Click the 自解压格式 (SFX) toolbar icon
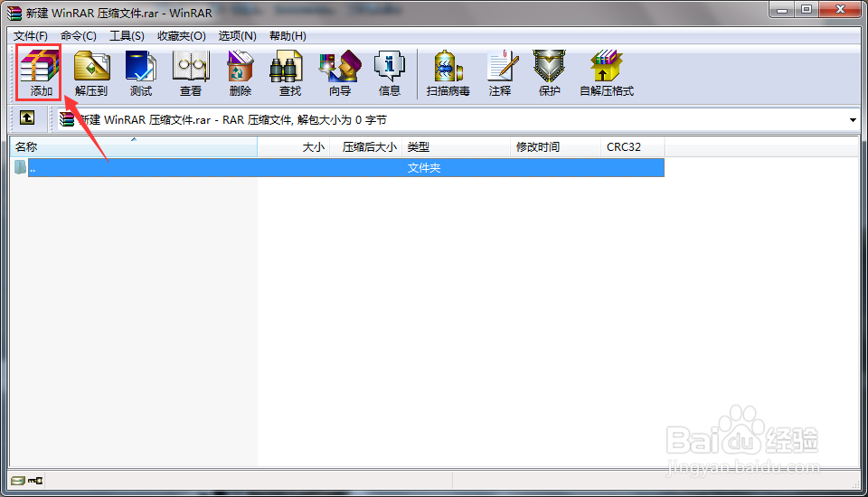This screenshot has height=497, width=868. tap(606, 72)
